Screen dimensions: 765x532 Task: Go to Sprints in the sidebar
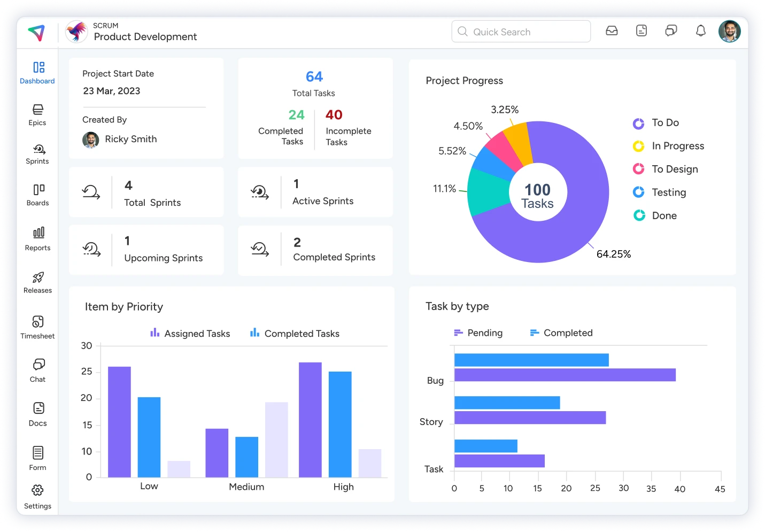pyautogui.click(x=37, y=154)
